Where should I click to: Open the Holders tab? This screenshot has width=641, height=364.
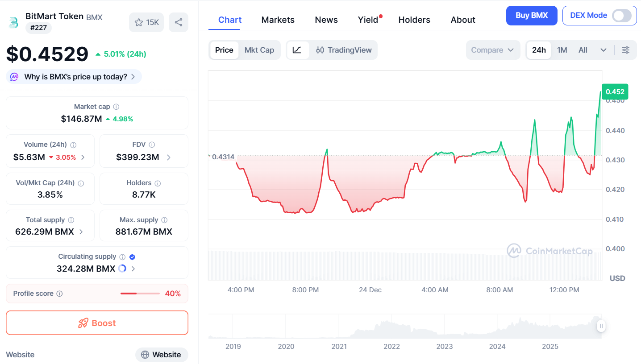414,20
